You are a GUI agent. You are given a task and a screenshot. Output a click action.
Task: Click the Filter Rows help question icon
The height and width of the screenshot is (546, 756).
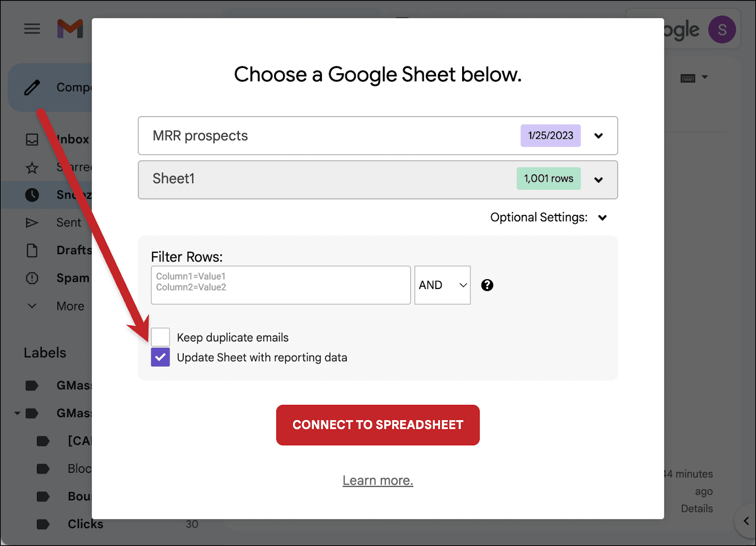click(487, 285)
